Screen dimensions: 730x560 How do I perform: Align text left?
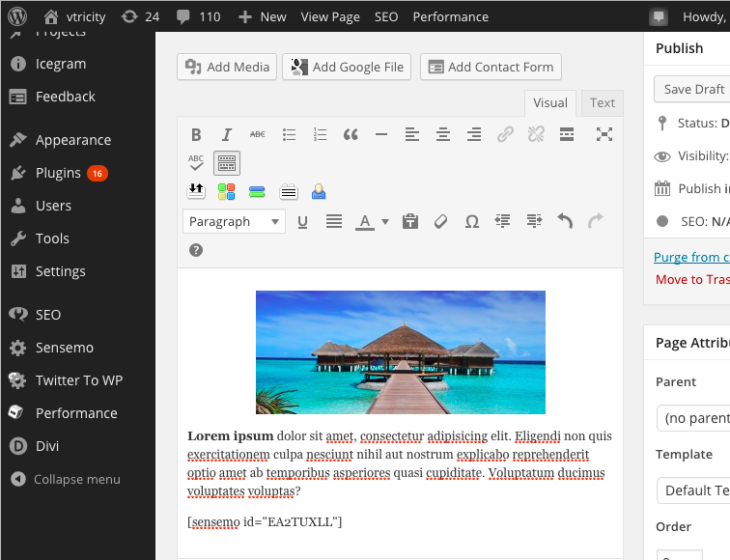tap(412, 135)
